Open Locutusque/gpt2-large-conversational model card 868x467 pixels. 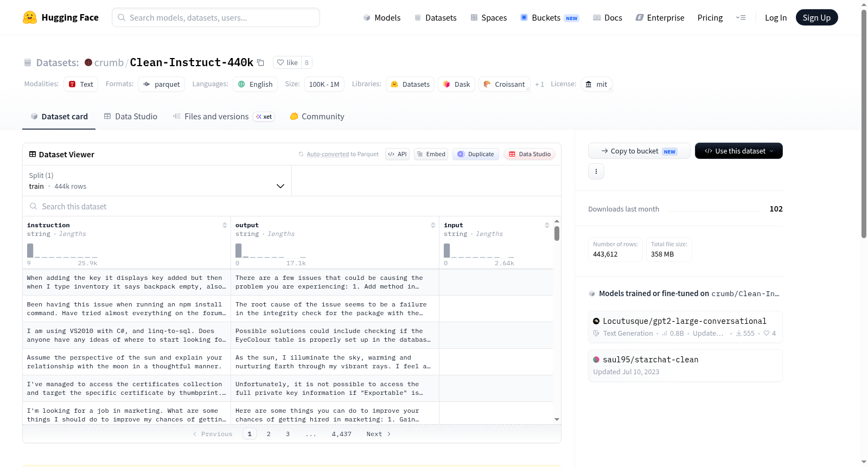(685, 327)
